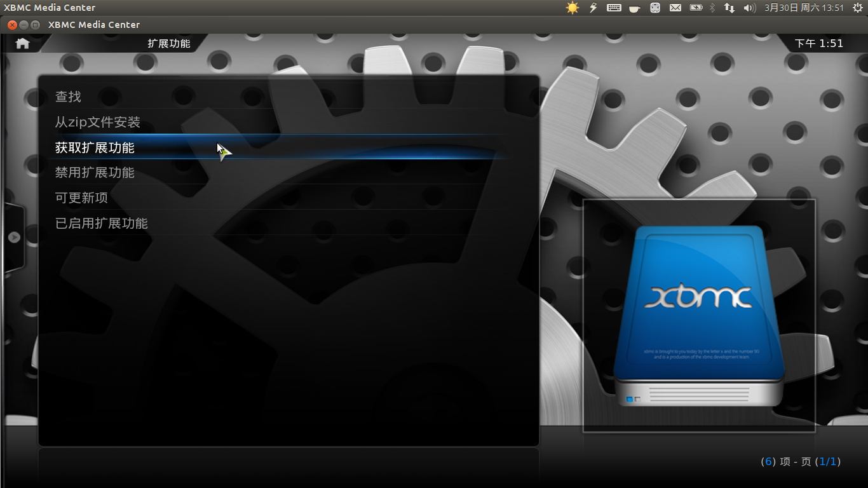Open the weather sun indicator in tray
868x488 pixels.
click(573, 8)
